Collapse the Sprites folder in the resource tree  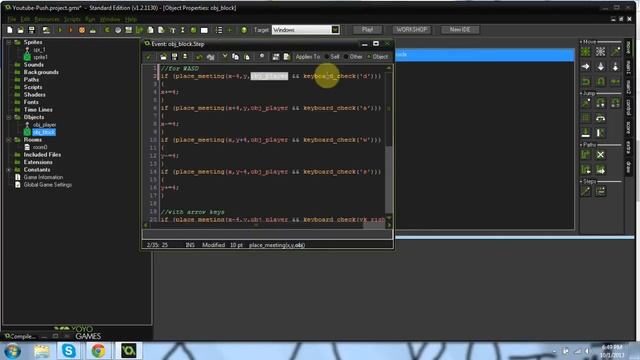9,42
